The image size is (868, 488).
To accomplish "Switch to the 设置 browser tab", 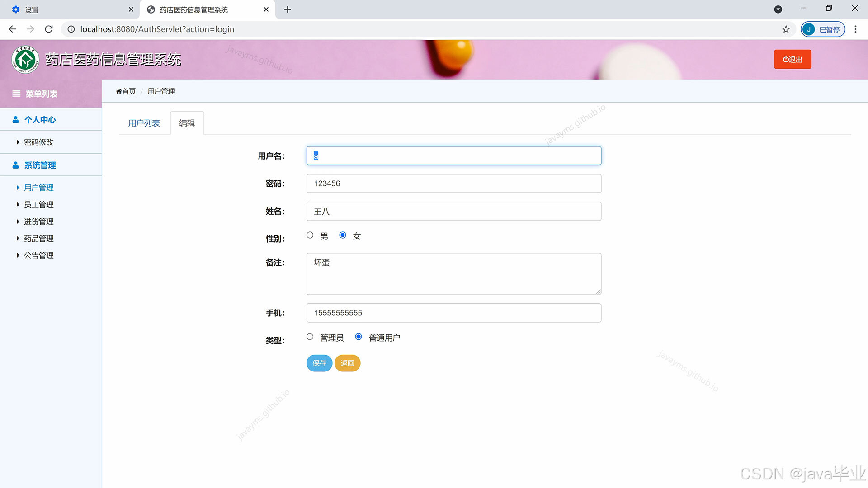I will [x=70, y=9].
